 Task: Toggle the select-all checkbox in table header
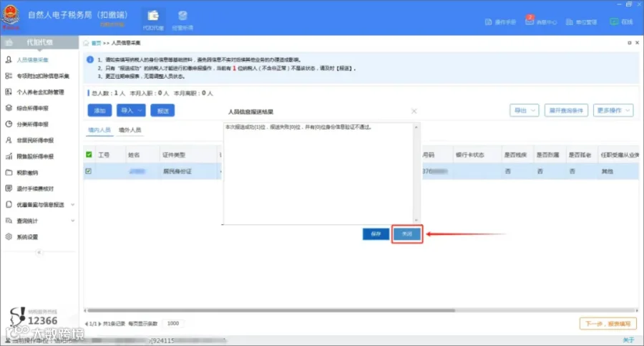click(89, 155)
